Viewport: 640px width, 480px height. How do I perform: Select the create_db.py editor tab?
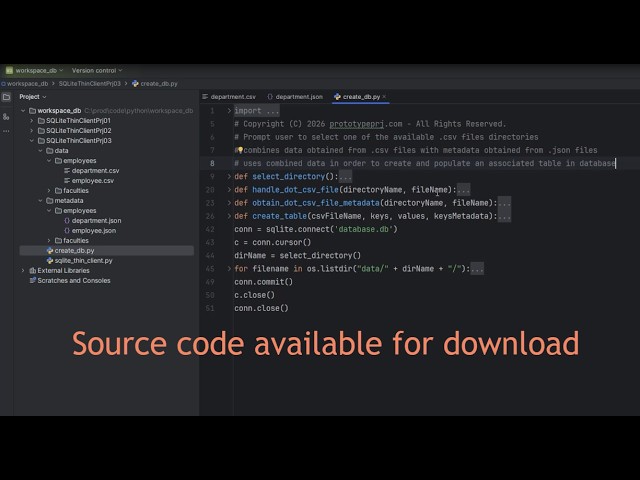click(x=358, y=97)
